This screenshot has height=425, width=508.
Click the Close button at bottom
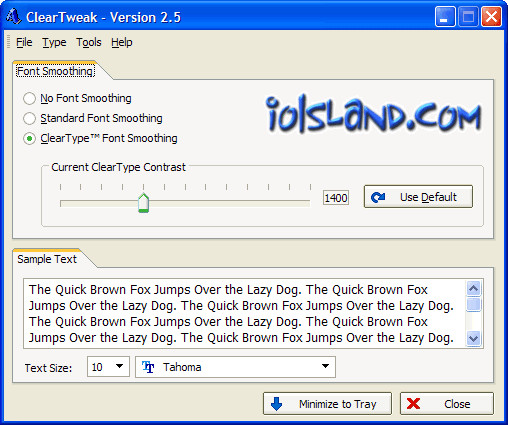[447, 404]
